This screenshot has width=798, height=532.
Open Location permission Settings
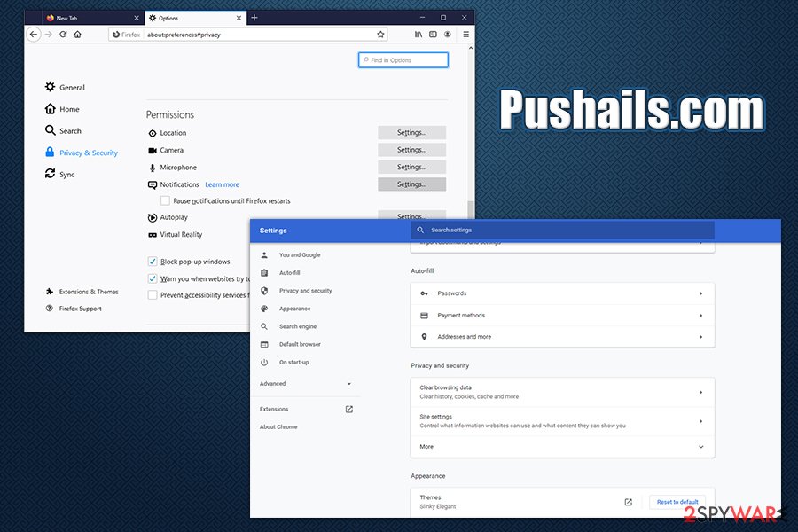point(411,132)
